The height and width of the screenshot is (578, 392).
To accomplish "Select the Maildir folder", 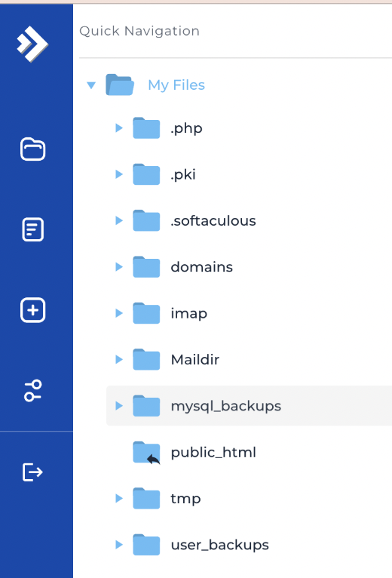I will click(195, 359).
